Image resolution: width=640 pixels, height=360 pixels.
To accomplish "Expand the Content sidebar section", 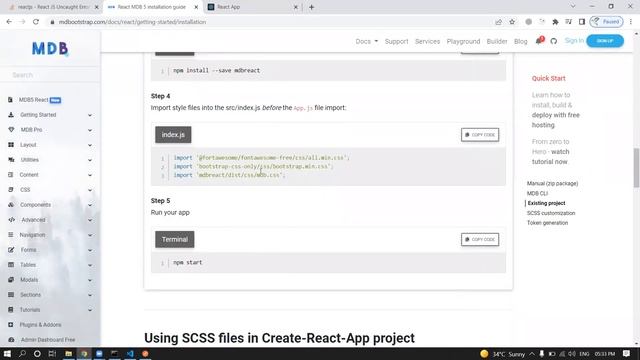I will (90, 175).
